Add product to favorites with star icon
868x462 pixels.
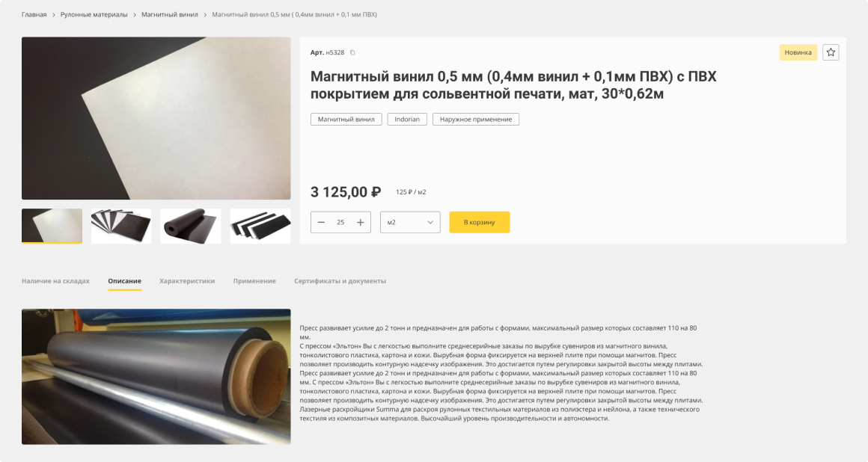click(x=831, y=52)
